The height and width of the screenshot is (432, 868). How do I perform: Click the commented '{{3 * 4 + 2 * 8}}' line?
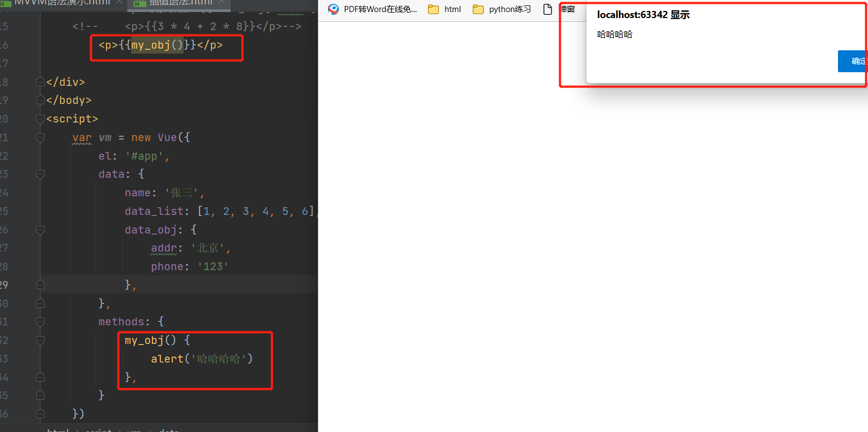click(x=186, y=26)
